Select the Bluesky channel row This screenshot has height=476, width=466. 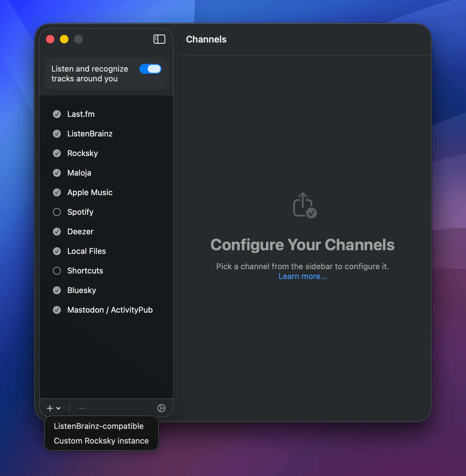coord(106,290)
